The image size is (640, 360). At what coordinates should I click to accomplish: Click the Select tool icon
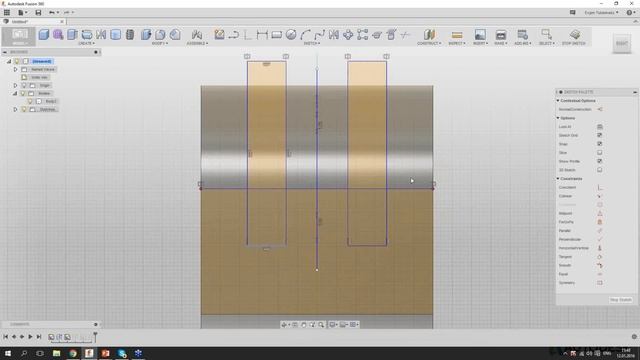pyautogui.click(x=546, y=34)
